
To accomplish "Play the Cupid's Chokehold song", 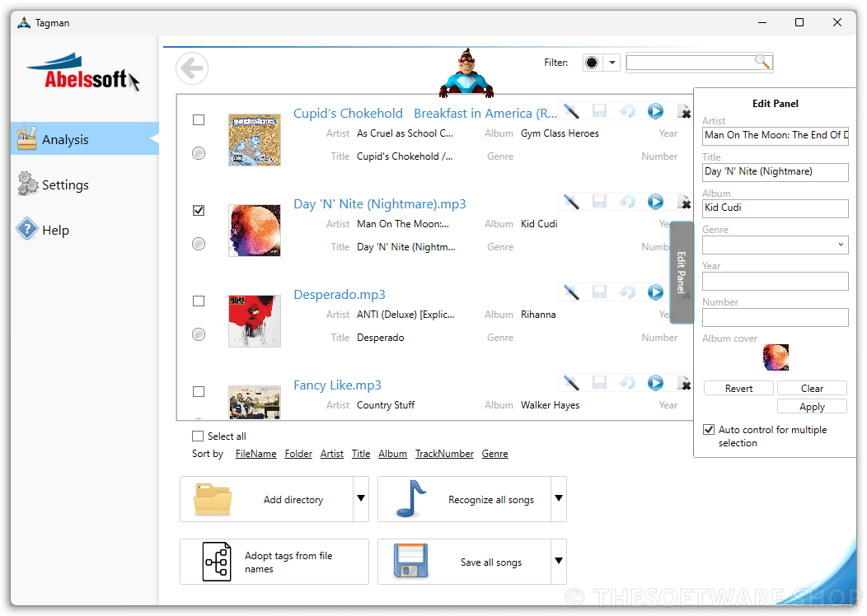I will pos(655,111).
